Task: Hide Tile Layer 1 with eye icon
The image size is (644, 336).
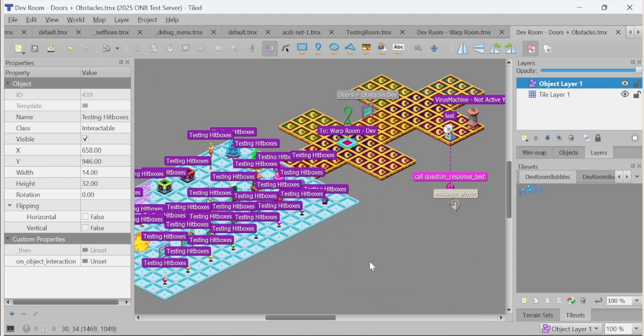Action: click(625, 94)
